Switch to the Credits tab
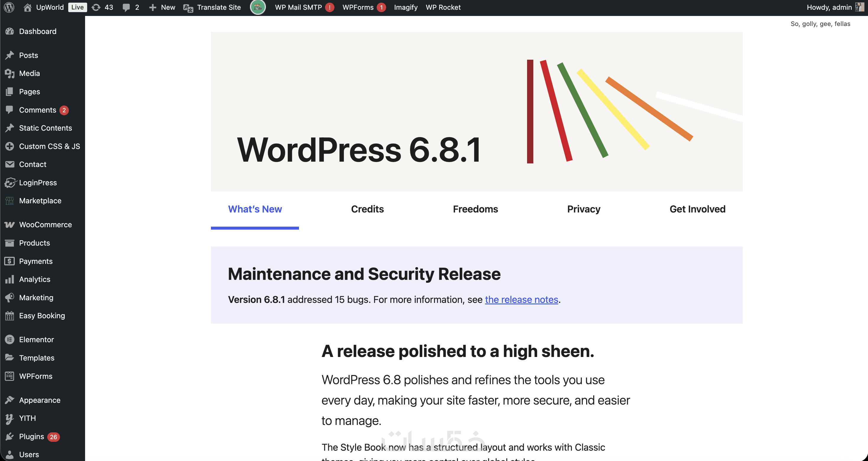This screenshot has width=868, height=461. [x=367, y=209]
